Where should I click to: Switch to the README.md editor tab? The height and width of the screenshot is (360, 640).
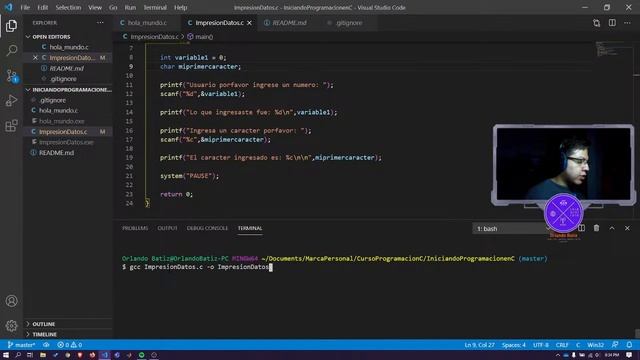[289, 23]
